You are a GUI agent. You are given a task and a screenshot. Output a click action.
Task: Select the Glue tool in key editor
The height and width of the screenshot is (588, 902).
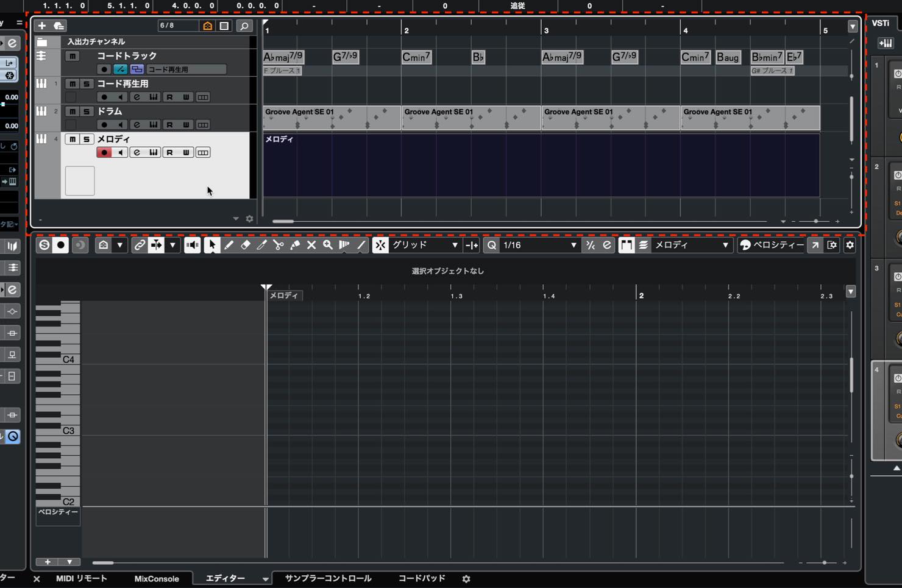[295, 245]
